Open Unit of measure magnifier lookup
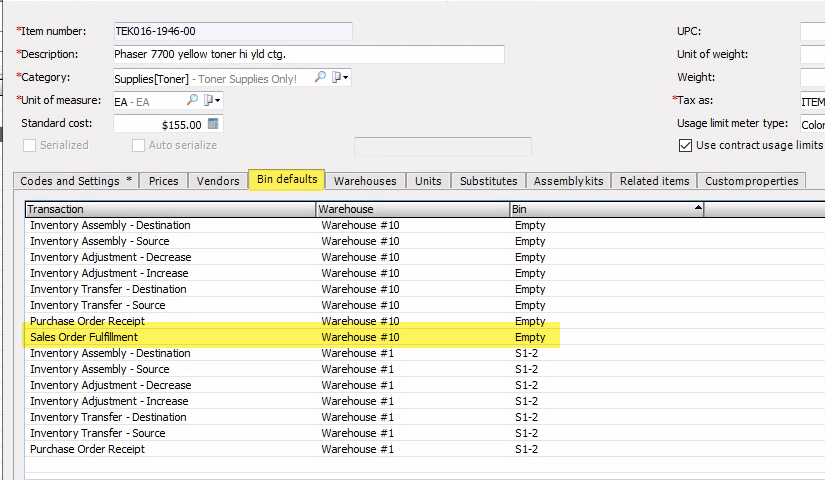 193,99
